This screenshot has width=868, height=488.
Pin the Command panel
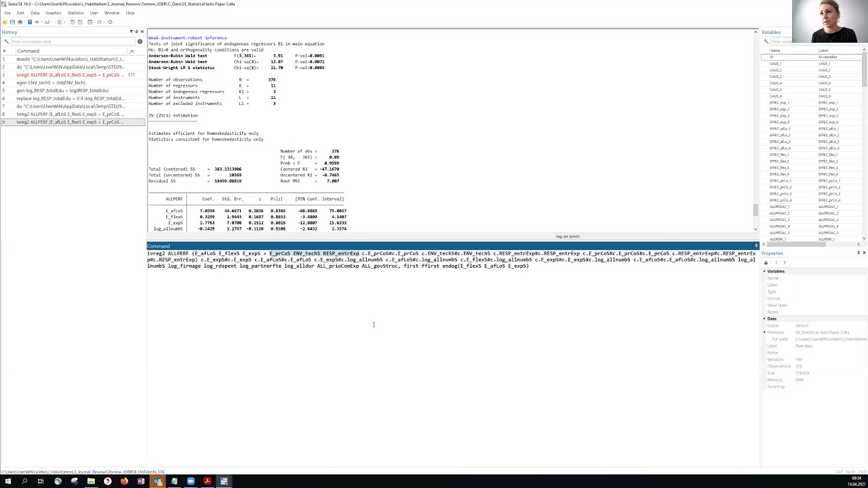pos(756,246)
